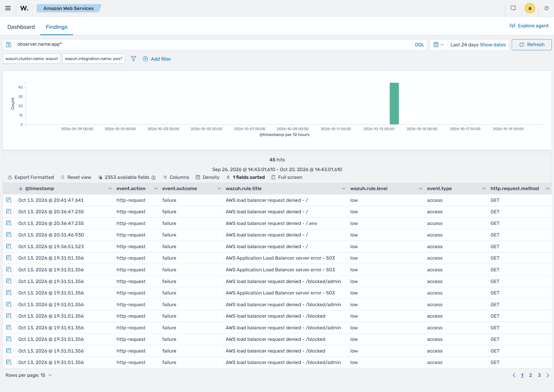Expand event.action column header menu
Image resolution: width=554 pixels, height=392 pixels.
pyautogui.click(x=156, y=188)
